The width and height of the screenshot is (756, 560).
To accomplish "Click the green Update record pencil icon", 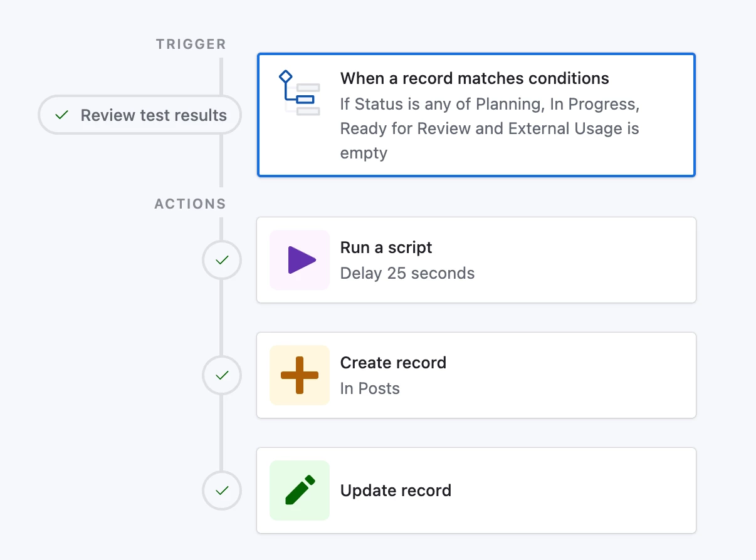I will point(300,490).
